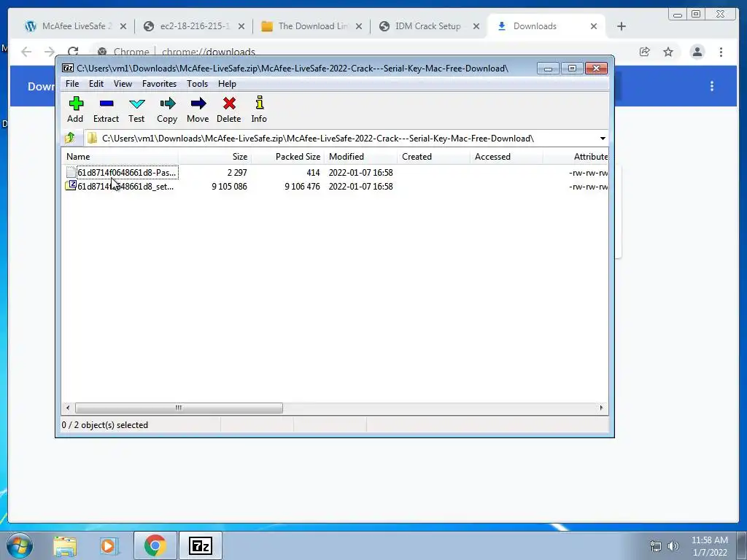Open Windows Explorer from the taskbar

pos(65,545)
